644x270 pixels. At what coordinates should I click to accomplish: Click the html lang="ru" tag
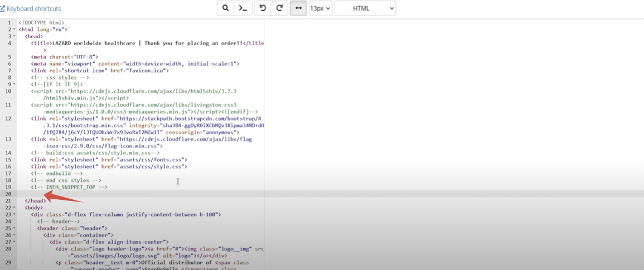click(x=43, y=30)
